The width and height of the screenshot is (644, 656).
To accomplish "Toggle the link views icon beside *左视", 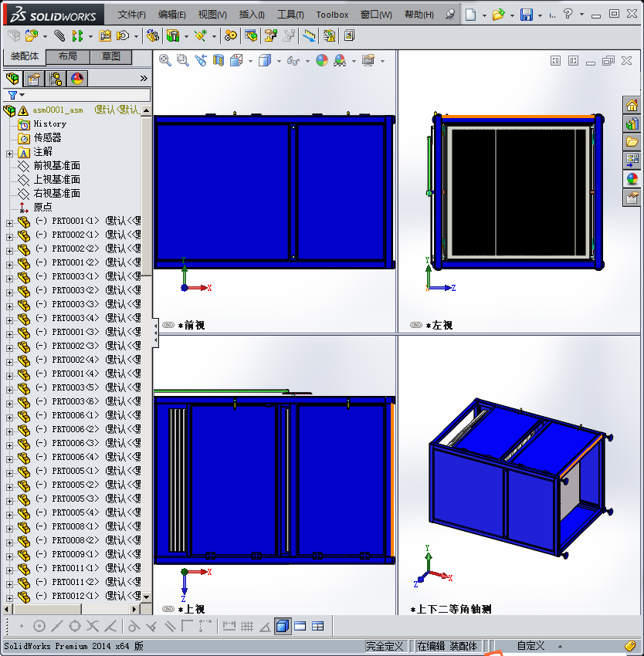I will coord(415,325).
